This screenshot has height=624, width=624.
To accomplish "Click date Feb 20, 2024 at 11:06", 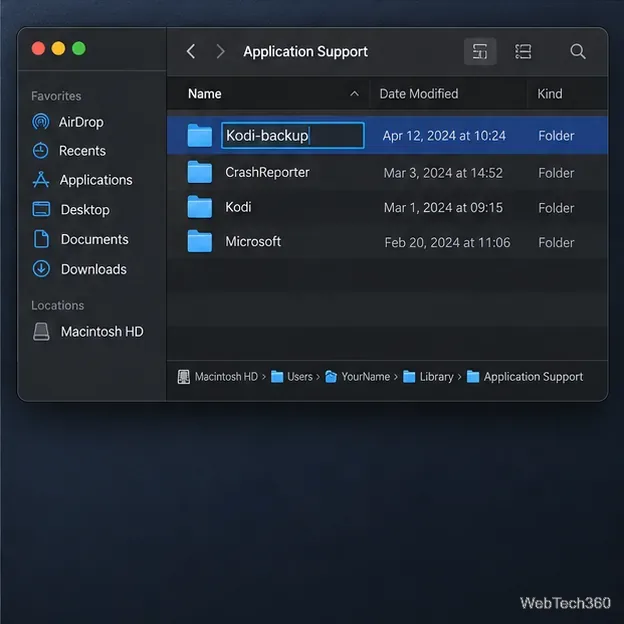I will click(x=447, y=242).
